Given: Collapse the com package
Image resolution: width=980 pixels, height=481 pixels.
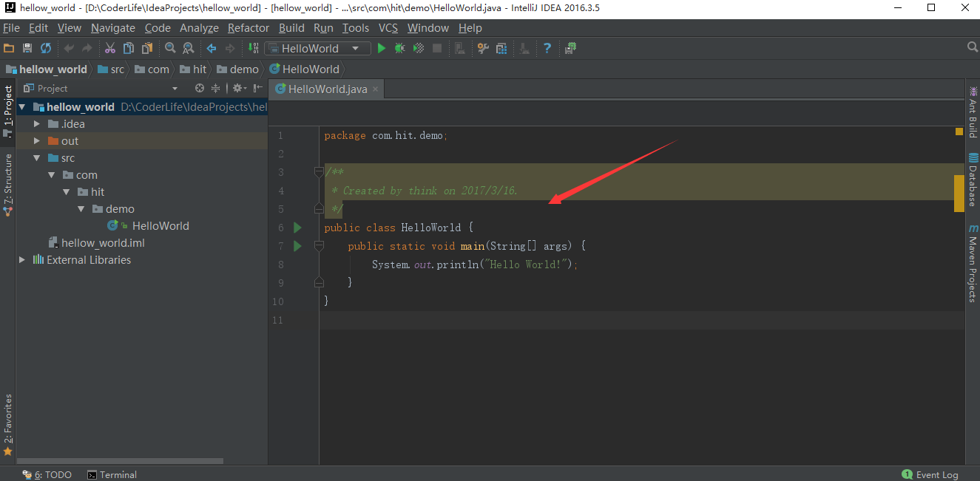Looking at the screenshot, I should tap(52, 175).
